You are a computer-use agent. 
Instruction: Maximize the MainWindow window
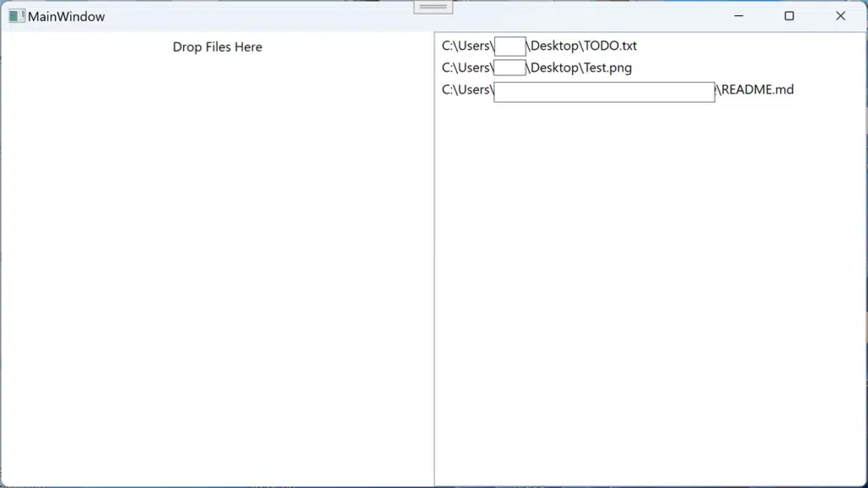tap(789, 16)
